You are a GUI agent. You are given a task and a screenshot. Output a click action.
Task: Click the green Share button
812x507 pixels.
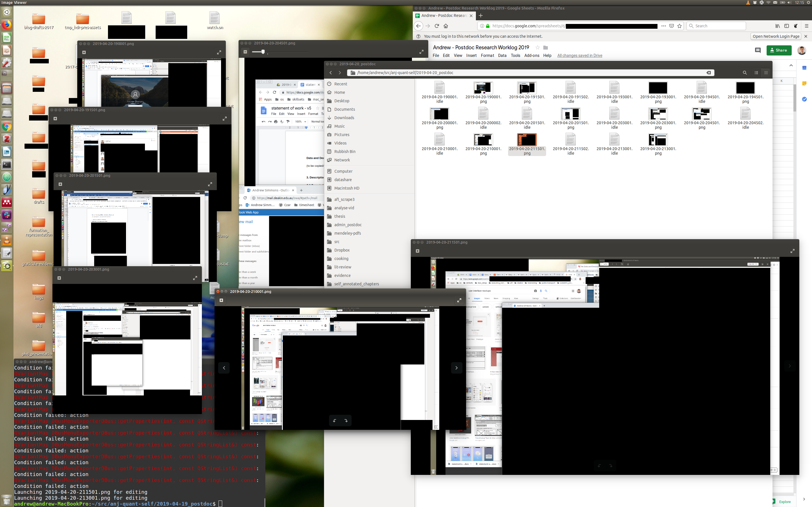coord(779,50)
